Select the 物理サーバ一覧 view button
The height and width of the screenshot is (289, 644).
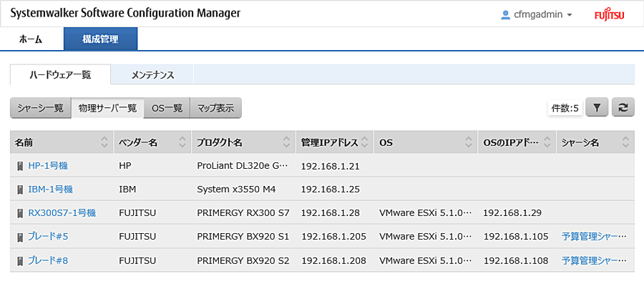point(107,108)
